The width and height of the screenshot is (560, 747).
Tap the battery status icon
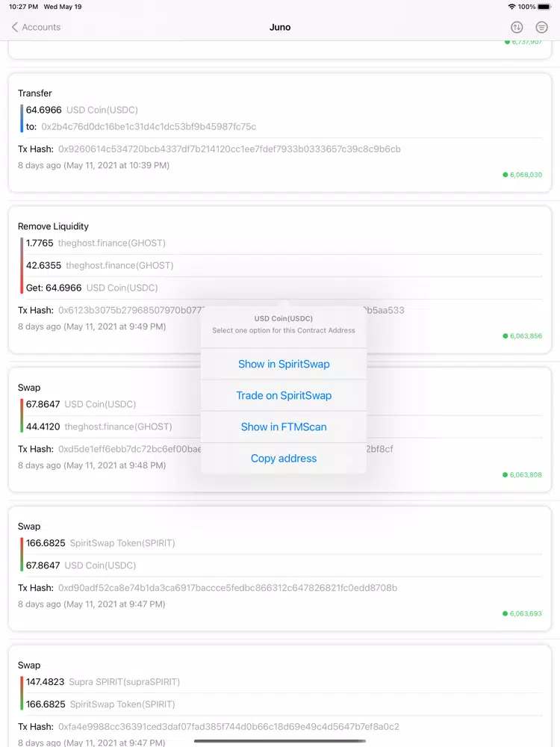pyautogui.click(x=544, y=7)
